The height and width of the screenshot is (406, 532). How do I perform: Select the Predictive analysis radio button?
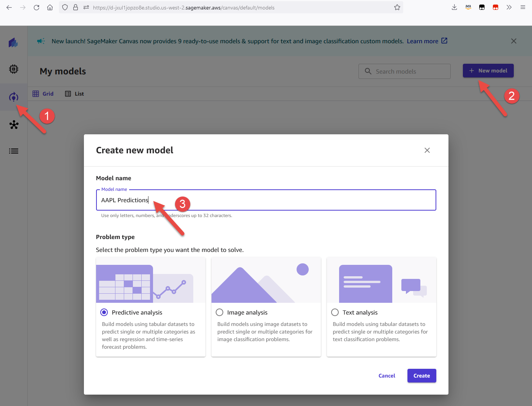(x=104, y=312)
